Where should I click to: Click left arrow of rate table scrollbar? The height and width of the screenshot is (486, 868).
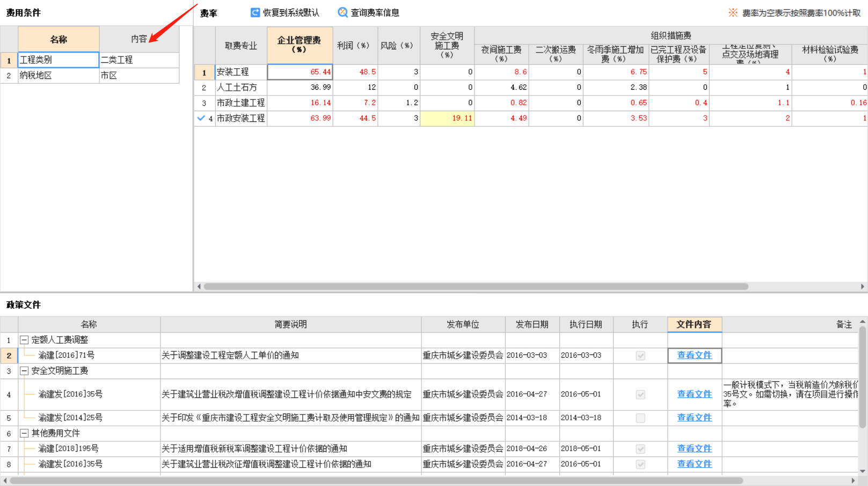tap(199, 286)
